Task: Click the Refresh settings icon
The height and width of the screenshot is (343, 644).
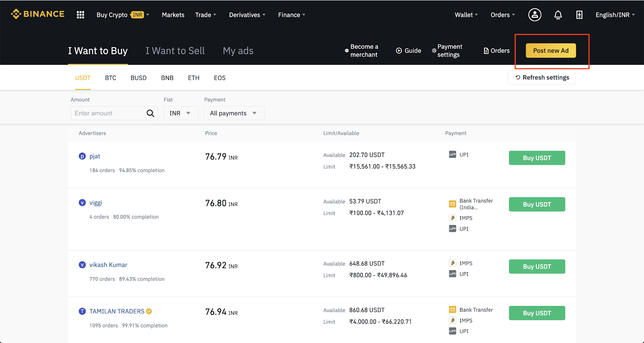Action: [x=518, y=77]
